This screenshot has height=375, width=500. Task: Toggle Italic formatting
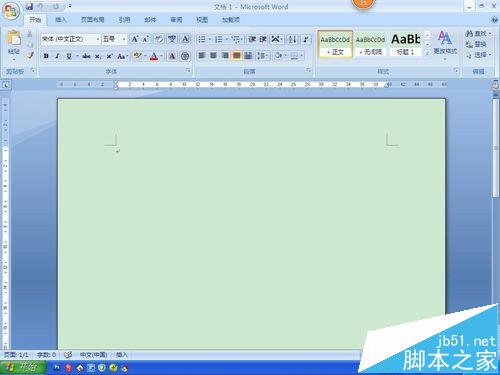click(57, 56)
